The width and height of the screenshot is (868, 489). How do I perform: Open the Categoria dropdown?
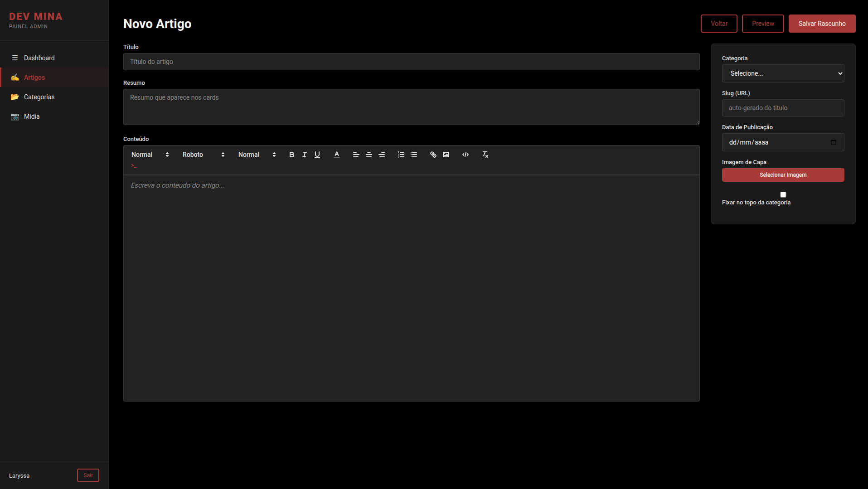click(783, 73)
